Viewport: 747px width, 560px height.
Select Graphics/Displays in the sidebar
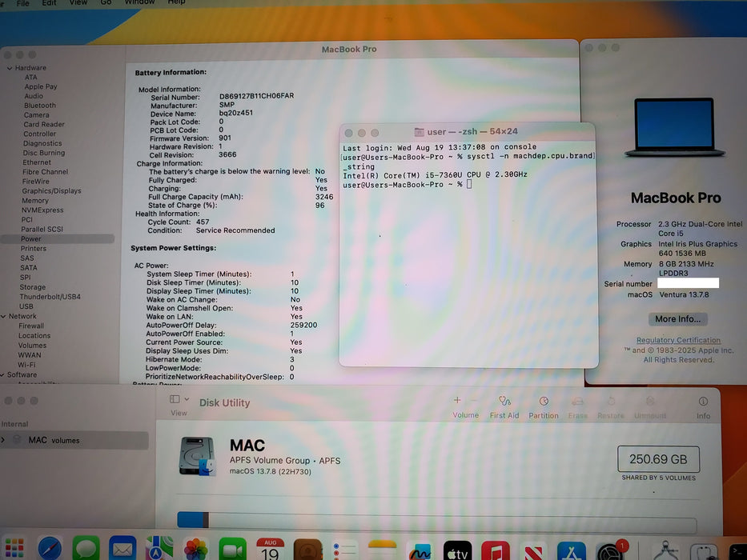coord(51,191)
